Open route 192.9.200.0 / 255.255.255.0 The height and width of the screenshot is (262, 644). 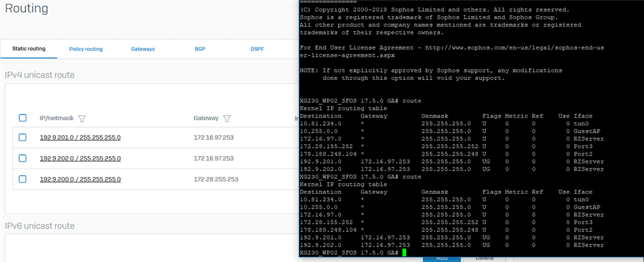[x=80, y=179]
